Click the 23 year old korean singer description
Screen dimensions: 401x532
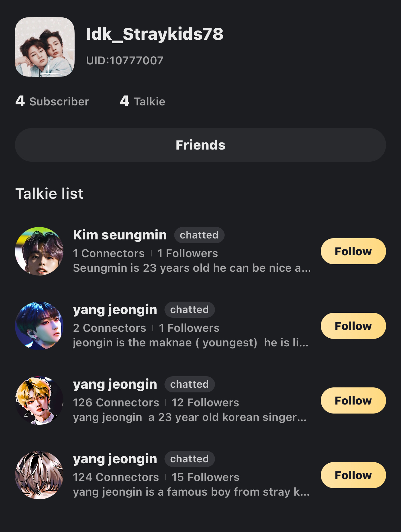coord(190,417)
